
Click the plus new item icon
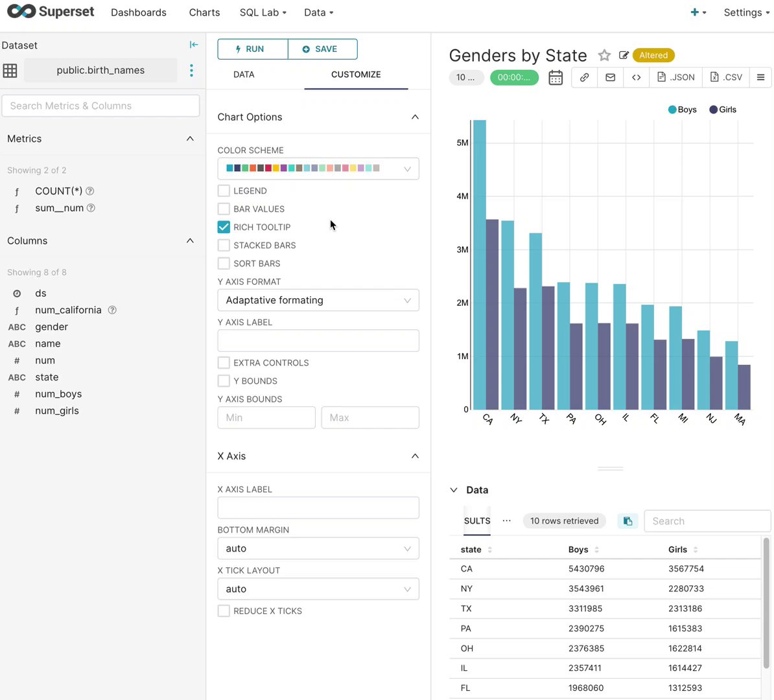pos(694,12)
